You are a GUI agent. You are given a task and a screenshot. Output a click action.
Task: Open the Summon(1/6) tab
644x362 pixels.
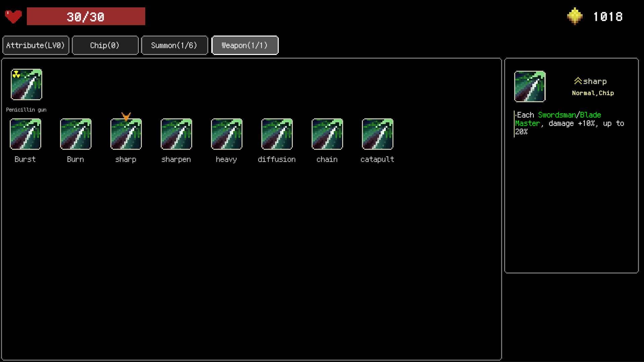pos(174,45)
